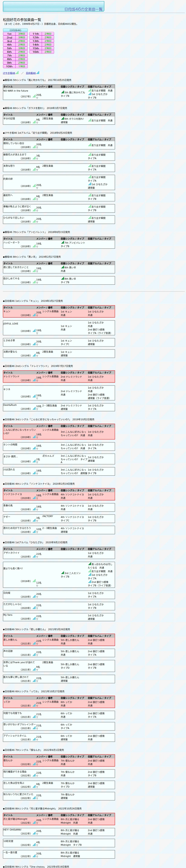186x868 pixels.
Task: Expand member list in 君しか勝たん title-track row
Action: [x=37, y=644]
